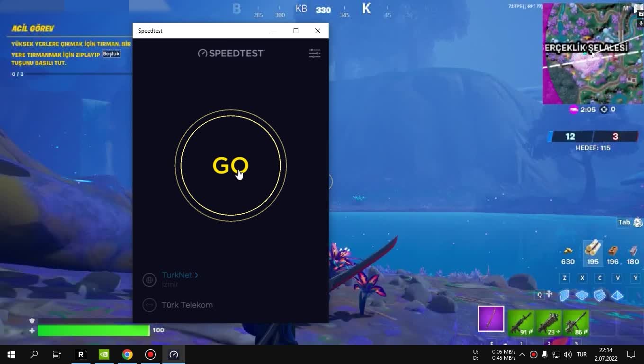Open Windows search from taskbar
This screenshot has height=364, width=644.
pos(34,354)
